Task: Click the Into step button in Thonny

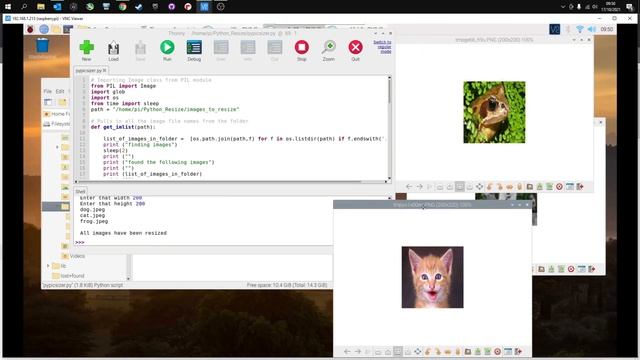Action: (x=248, y=51)
